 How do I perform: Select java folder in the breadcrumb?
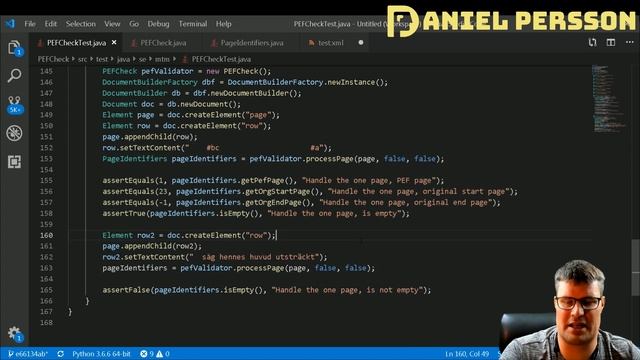point(123,59)
